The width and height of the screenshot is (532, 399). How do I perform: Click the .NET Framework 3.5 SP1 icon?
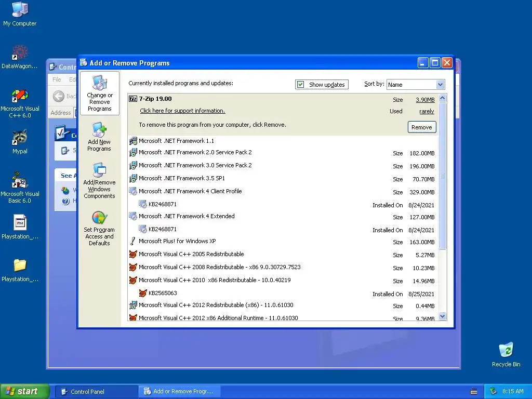click(x=133, y=178)
